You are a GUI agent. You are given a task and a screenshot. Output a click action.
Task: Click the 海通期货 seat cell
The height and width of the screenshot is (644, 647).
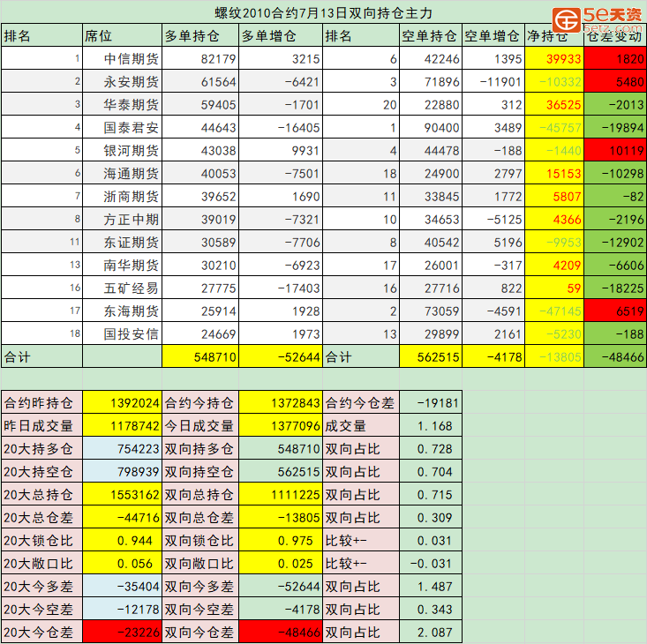(x=122, y=173)
